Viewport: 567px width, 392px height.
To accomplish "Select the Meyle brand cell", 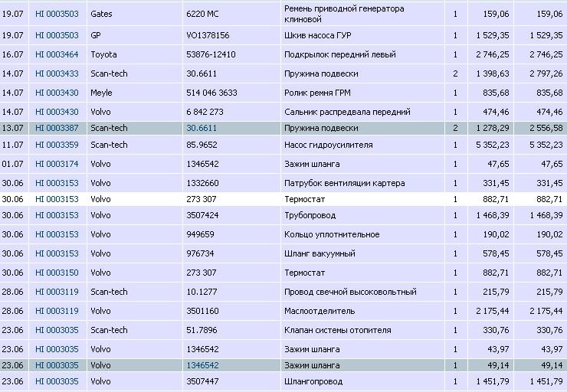I will [x=101, y=93].
